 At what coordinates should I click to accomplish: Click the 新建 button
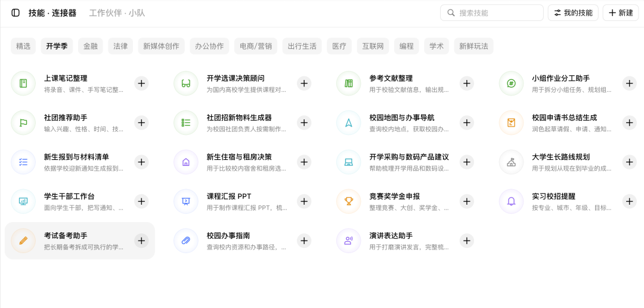point(621,13)
